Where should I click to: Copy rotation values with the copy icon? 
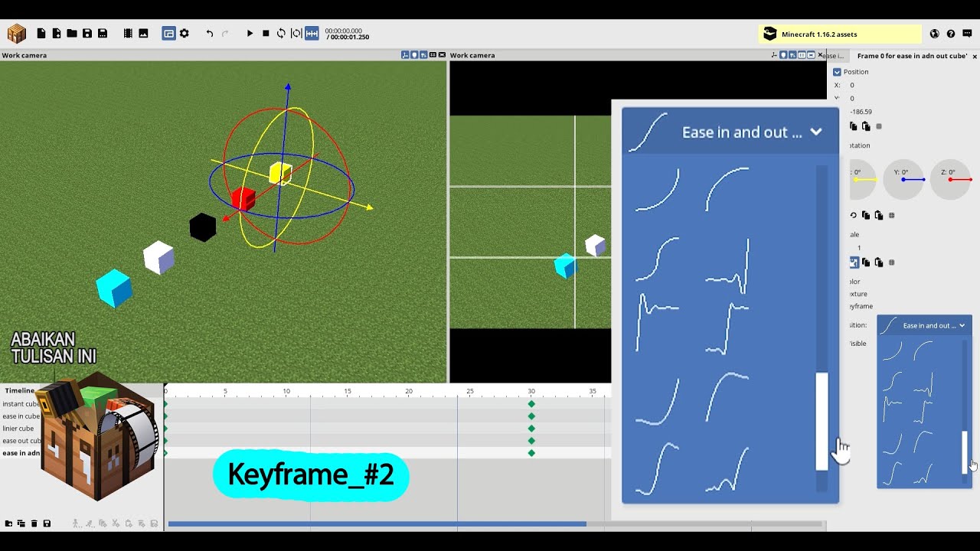(866, 216)
